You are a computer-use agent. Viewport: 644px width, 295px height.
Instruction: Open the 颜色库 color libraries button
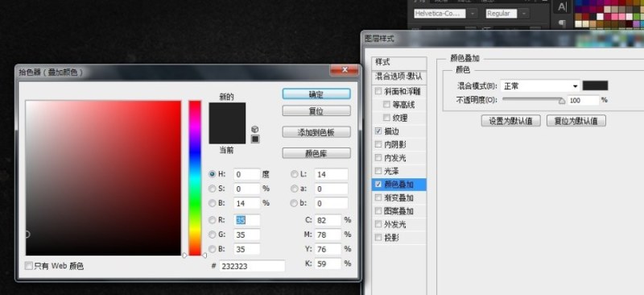coord(316,153)
